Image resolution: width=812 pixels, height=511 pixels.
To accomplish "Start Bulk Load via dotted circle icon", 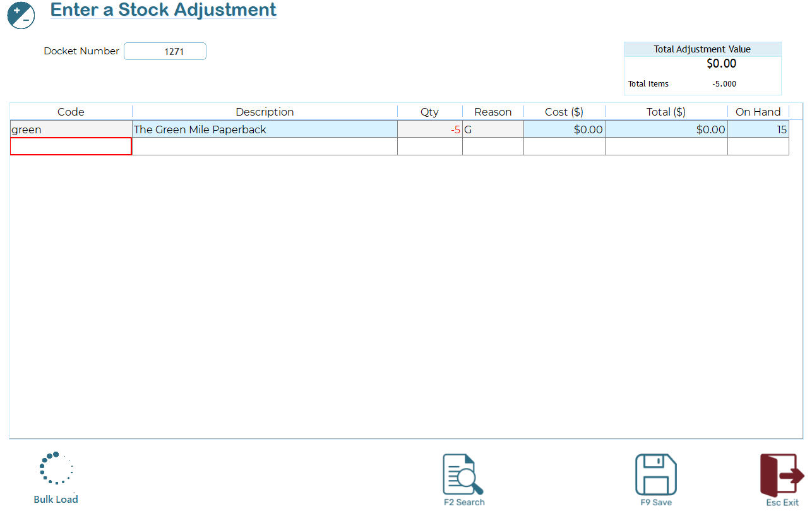I will (56, 469).
